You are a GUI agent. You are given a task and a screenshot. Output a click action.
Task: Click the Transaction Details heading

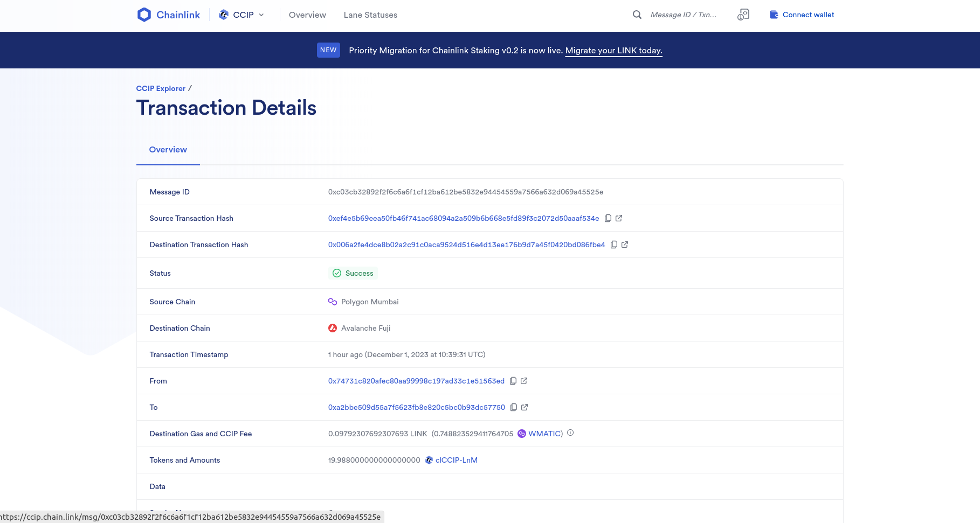pos(226,108)
